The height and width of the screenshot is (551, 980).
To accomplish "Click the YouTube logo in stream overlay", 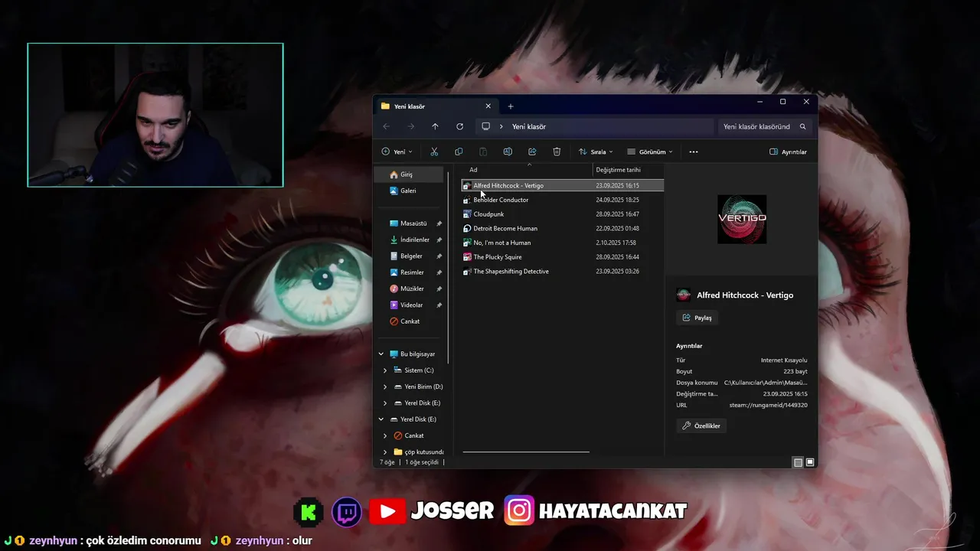I will (387, 511).
